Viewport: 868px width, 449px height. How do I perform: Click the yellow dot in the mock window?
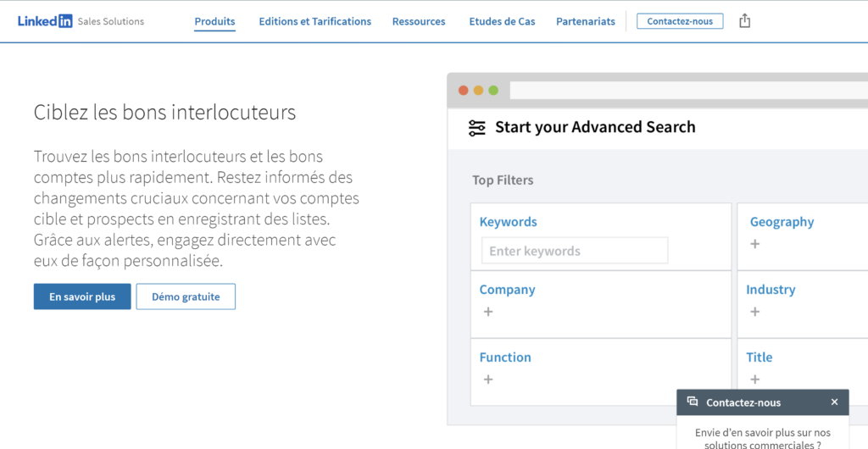pos(478,91)
